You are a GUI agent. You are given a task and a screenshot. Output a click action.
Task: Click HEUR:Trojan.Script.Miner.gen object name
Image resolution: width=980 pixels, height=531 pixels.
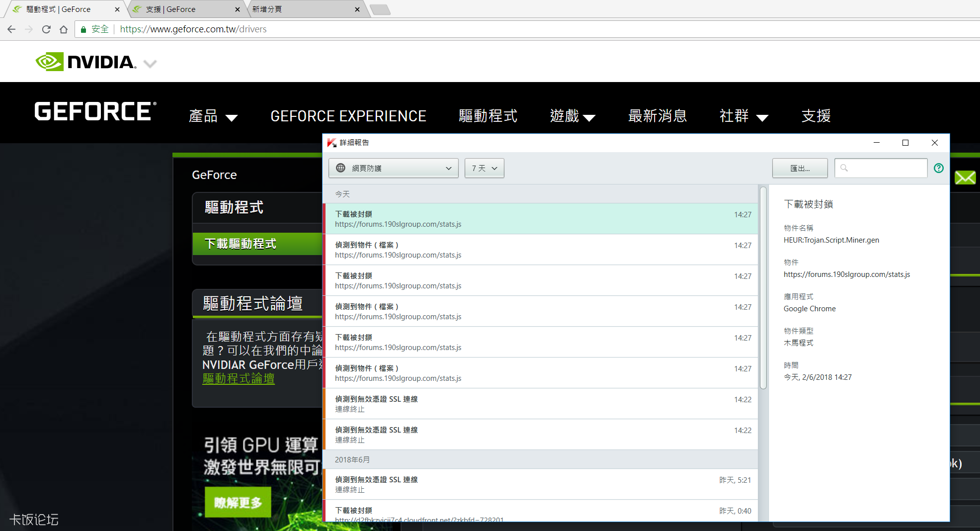click(831, 240)
